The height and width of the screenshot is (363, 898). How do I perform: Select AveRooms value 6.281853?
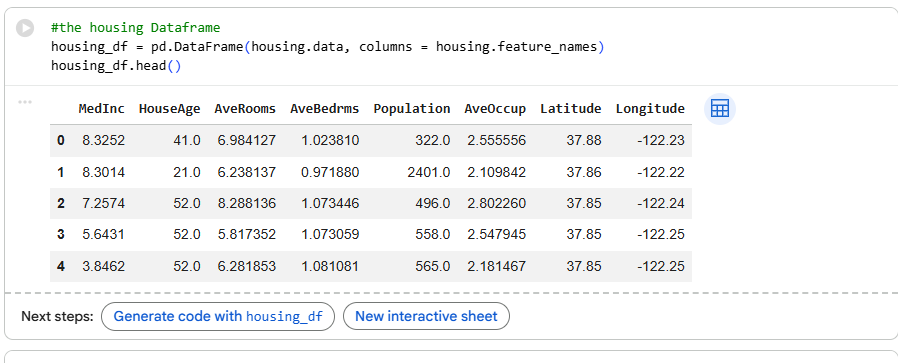246,266
